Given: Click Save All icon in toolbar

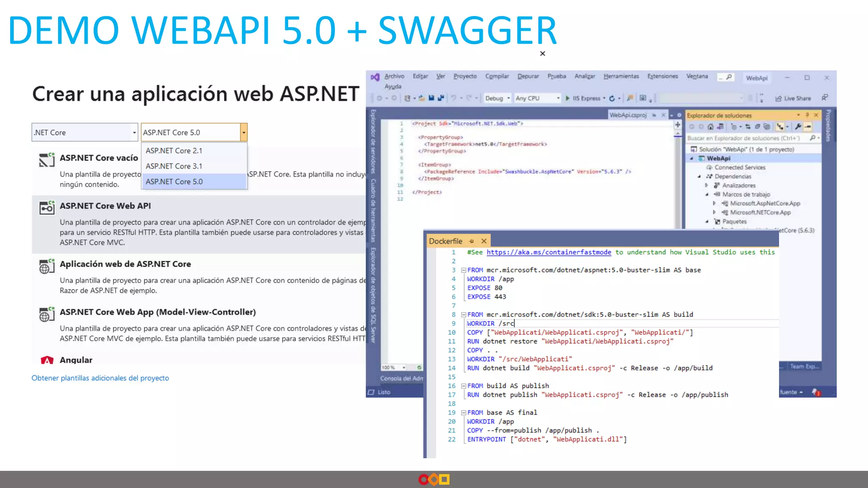Looking at the screenshot, I should [441, 98].
